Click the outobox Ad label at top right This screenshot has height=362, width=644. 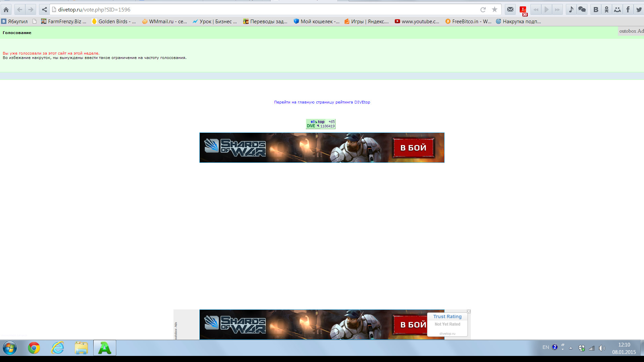click(631, 31)
